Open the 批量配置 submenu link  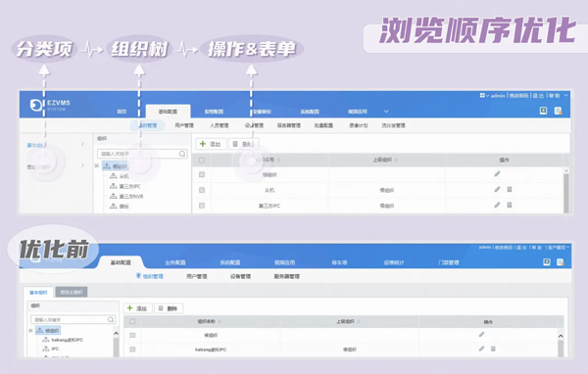[x=323, y=125]
